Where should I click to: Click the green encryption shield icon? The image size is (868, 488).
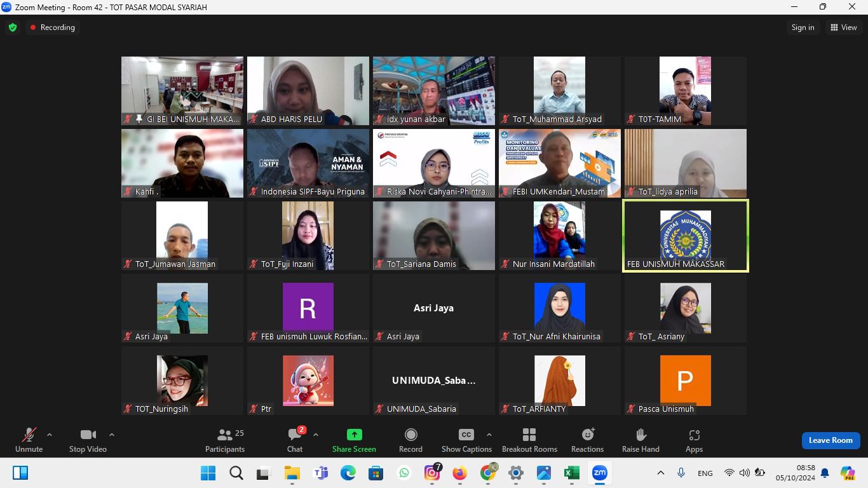pyautogui.click(x=13, y=27)
